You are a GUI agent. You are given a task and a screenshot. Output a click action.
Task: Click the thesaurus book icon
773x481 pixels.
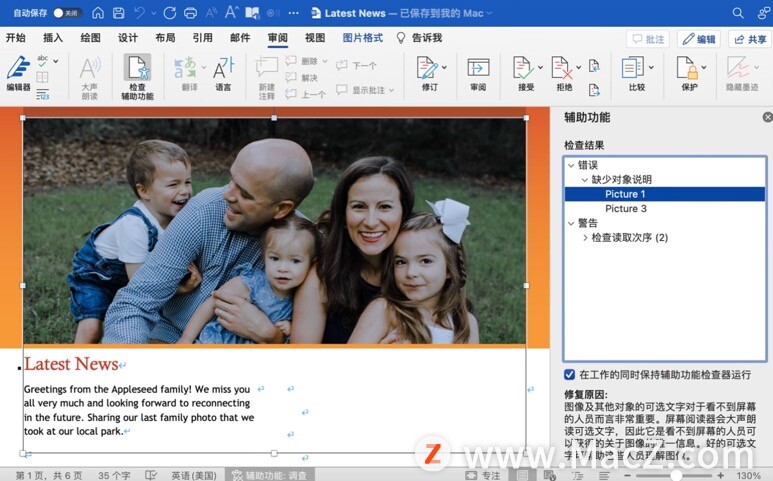click(42, 77)
